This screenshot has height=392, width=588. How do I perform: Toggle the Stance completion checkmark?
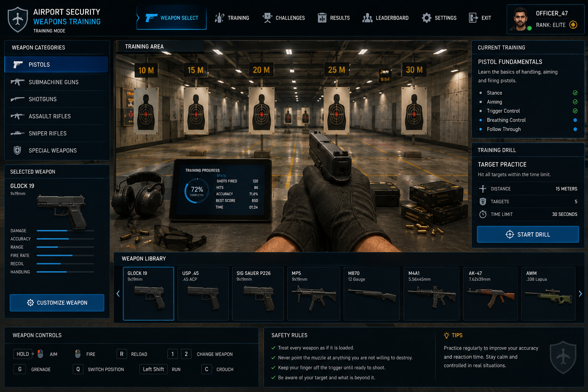click(575, 93)
